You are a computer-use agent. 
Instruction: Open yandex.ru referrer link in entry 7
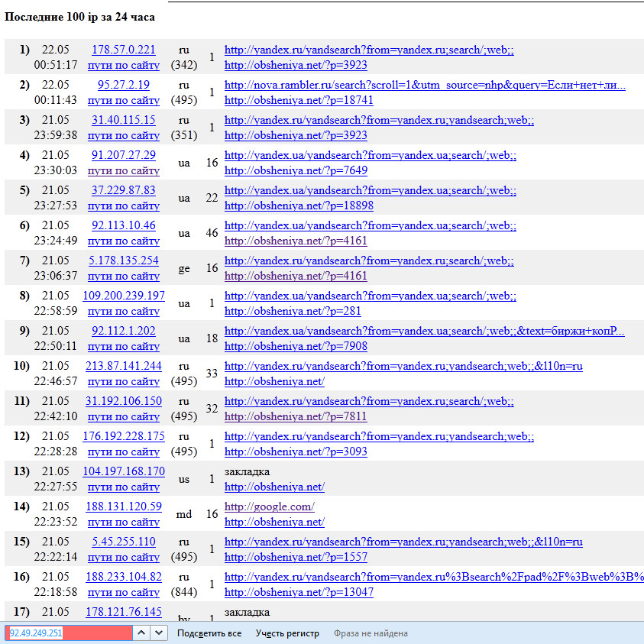pyautogui.click(x=369, y=261)
